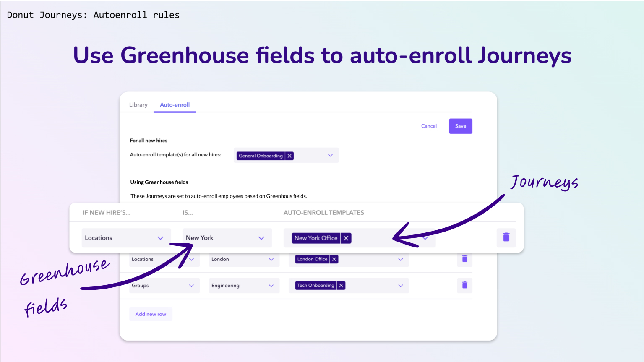
Task: Switch to the Library tab
Action: tap(138, 105)
